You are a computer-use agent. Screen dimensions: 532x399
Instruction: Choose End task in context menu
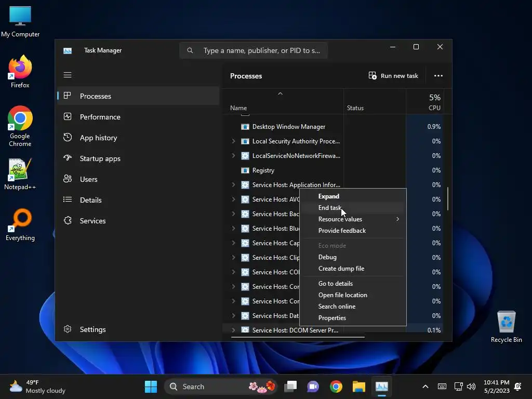[353, 208]
